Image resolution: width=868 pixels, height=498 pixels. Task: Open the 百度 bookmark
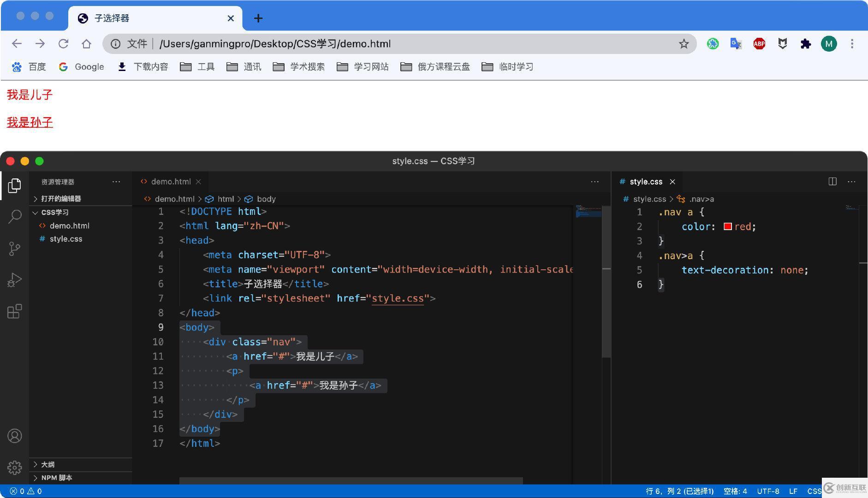(29, 67)
